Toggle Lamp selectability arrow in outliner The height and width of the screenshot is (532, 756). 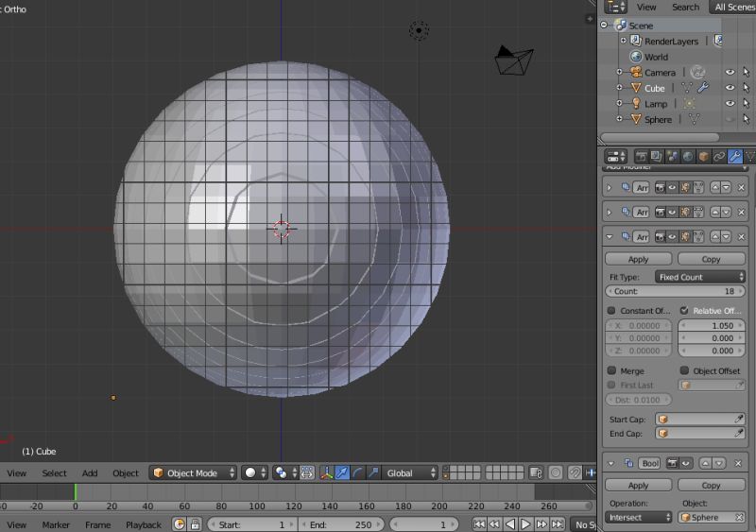[x=747, y=104]
